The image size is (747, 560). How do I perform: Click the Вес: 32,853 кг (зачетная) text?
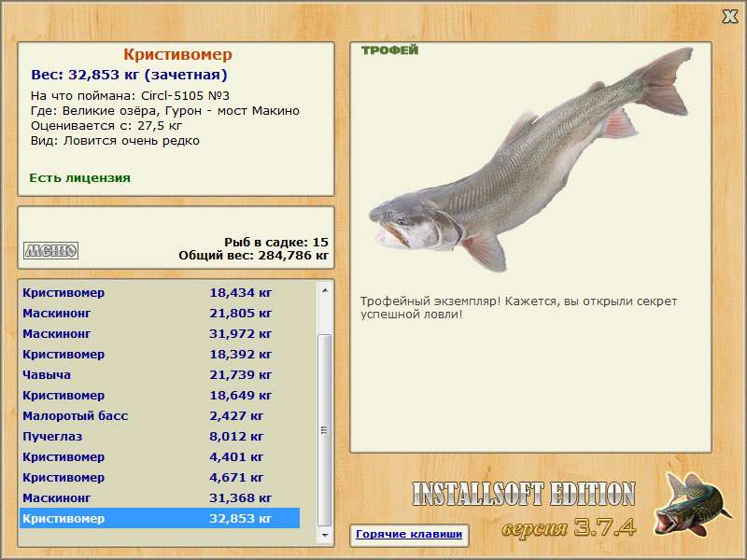[129, 75]
